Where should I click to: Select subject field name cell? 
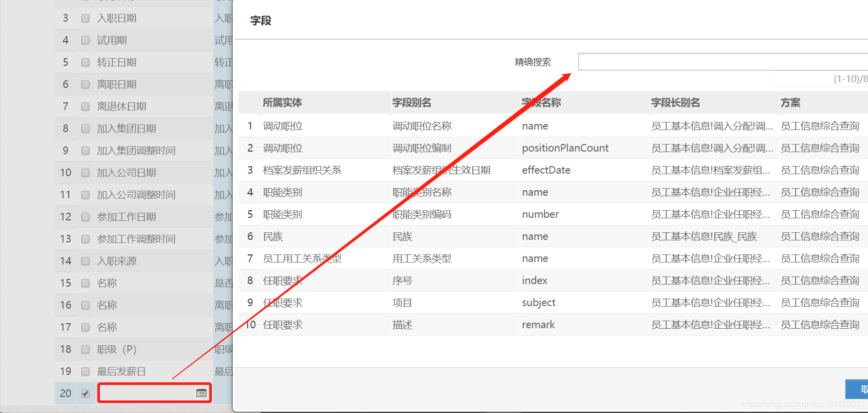click(538, 303)
